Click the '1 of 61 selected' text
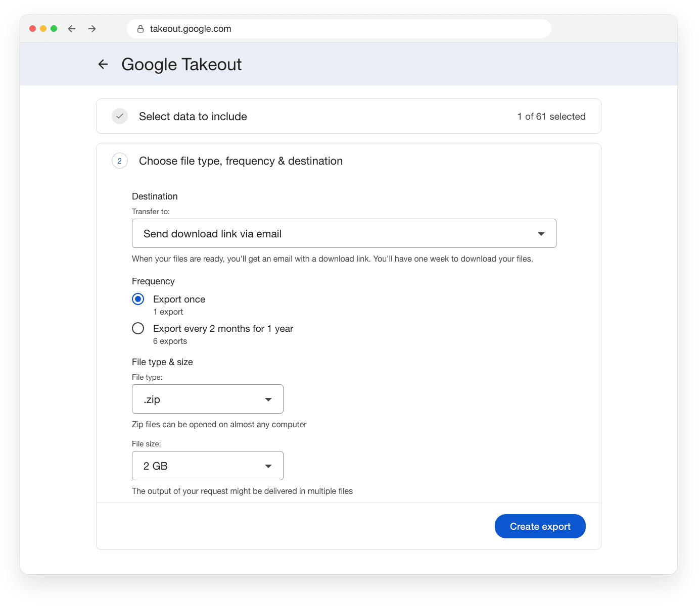700x606 pixels. [551, 117]
